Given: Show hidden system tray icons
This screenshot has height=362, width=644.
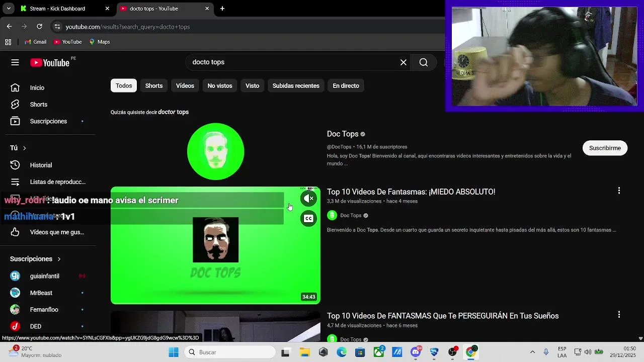Looking at the screenshot, I should click(532, 352).
